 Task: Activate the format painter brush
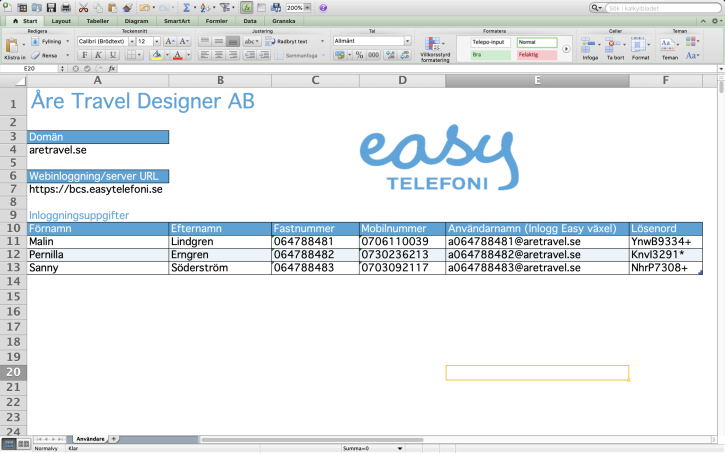coord(127,7)
